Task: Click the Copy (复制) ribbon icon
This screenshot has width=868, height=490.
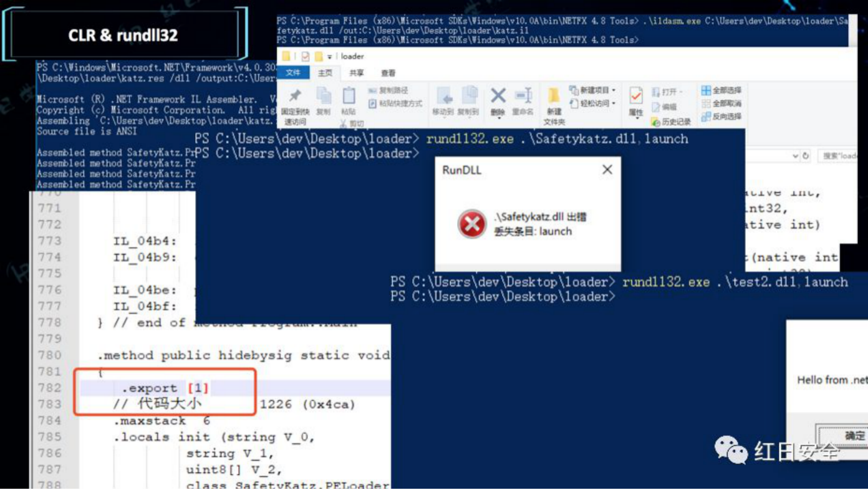Action: pyautogui.click(x=323, y=95)
